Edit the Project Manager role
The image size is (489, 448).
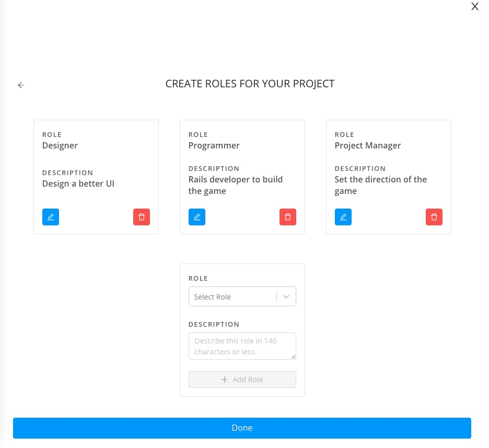(x=343, y=217)
